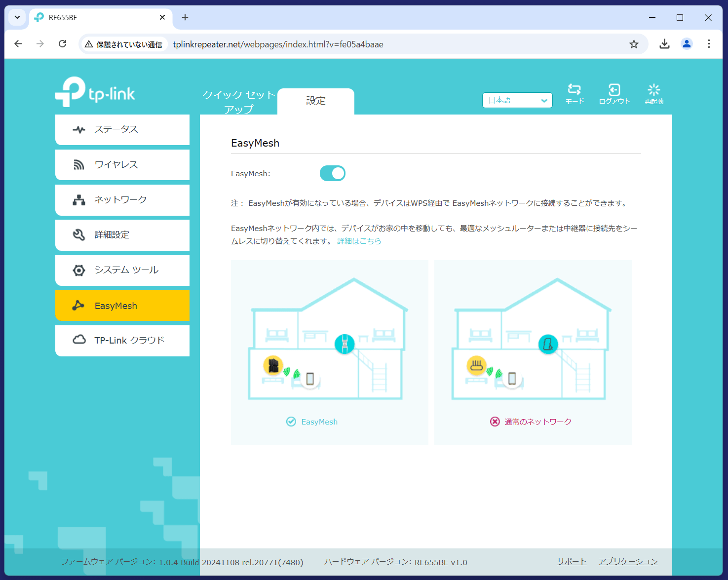Open the Chrome profile icon
Viewport: 728px width, 580px height.
point(687,44)
